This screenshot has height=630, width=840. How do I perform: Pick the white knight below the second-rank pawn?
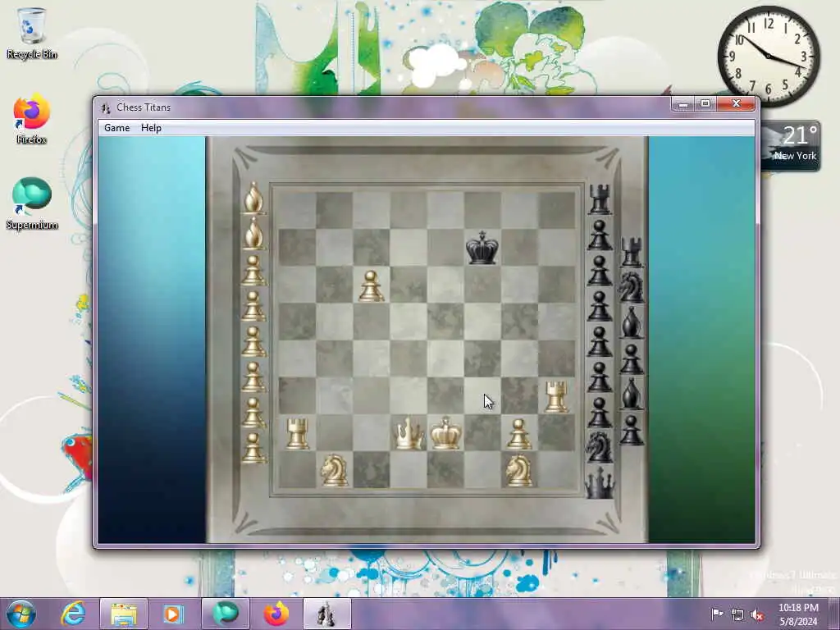pyautogui.click(x=518, y=470)
